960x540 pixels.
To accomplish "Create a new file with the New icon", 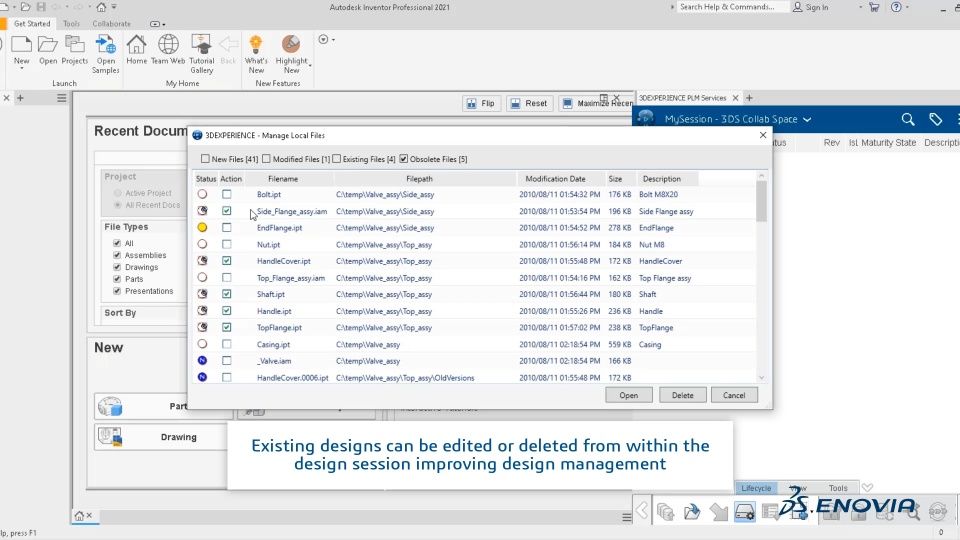I will pyautogui.click(x=21, y=46).
